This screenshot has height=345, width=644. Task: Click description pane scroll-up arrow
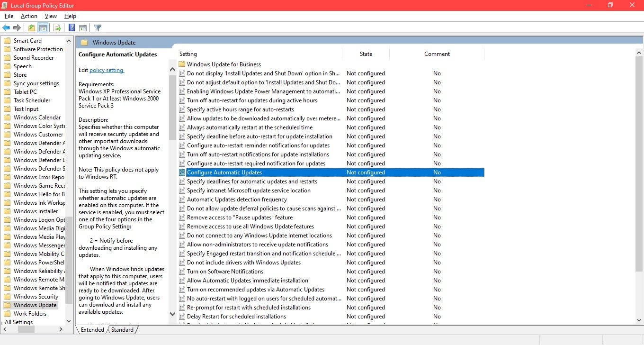(172, 70)
